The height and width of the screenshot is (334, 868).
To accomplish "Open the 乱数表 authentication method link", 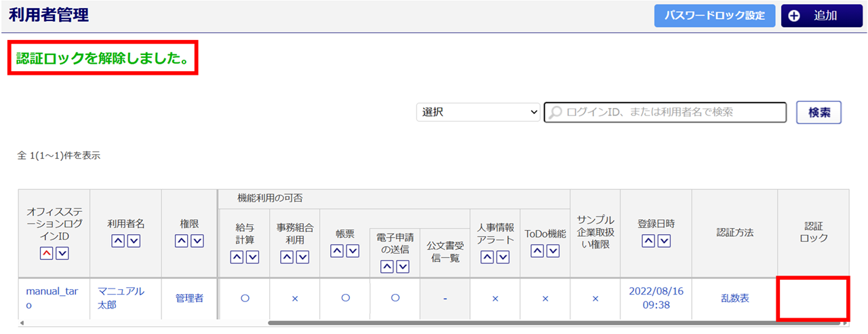I will 734,298.
